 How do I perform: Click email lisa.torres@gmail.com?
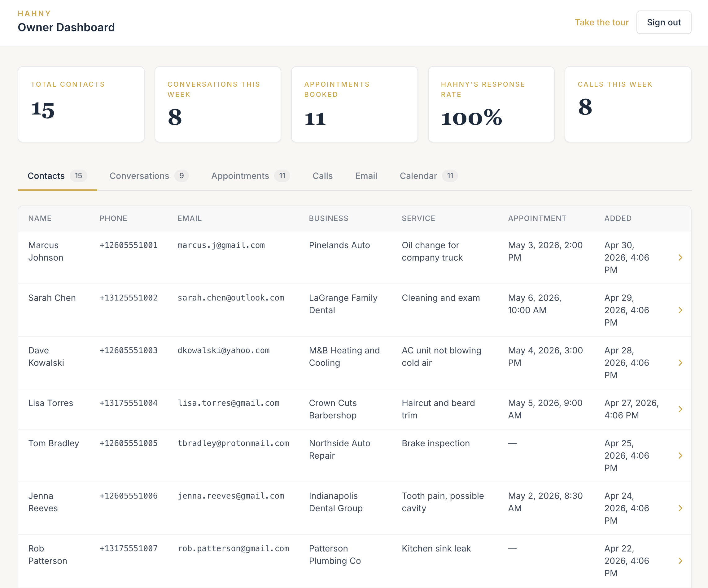click(x=229, y=403)
